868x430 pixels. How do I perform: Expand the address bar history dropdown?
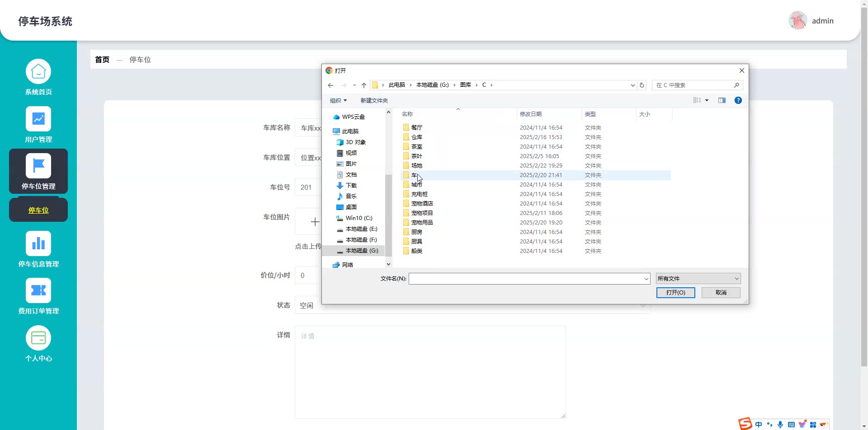(632, 85)
